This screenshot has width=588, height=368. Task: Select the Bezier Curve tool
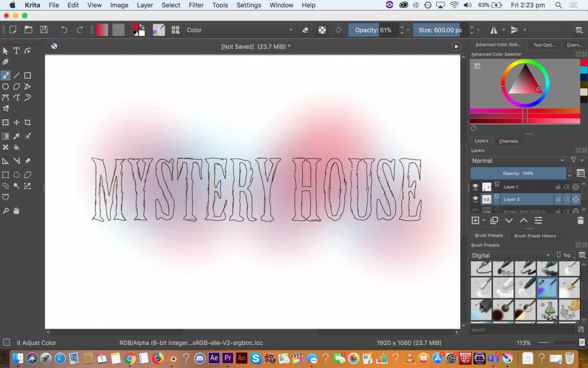[6, 98]
